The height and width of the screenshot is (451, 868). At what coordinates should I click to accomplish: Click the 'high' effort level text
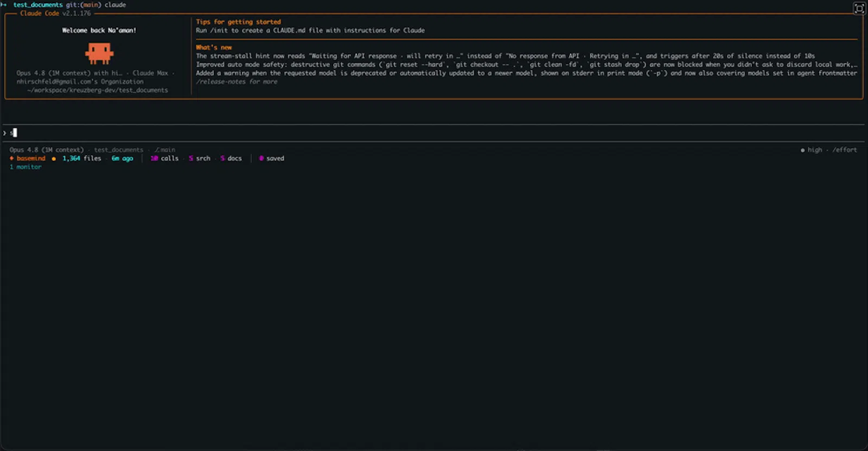coord(815,150)
